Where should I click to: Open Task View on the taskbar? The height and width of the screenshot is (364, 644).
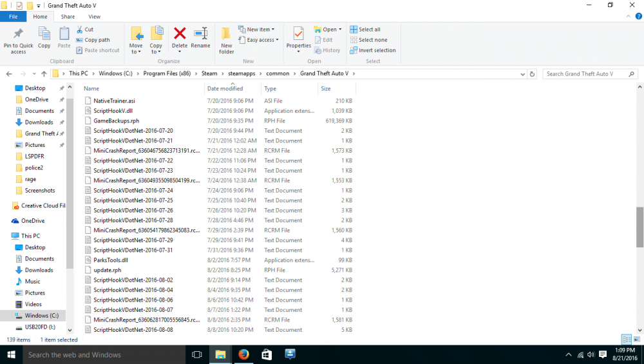pos(196,354)
